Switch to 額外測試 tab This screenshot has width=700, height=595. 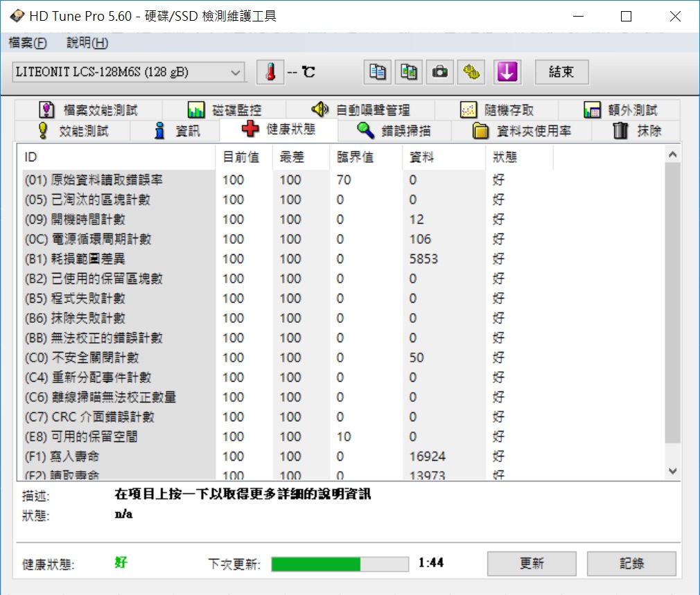coord(620,109)
